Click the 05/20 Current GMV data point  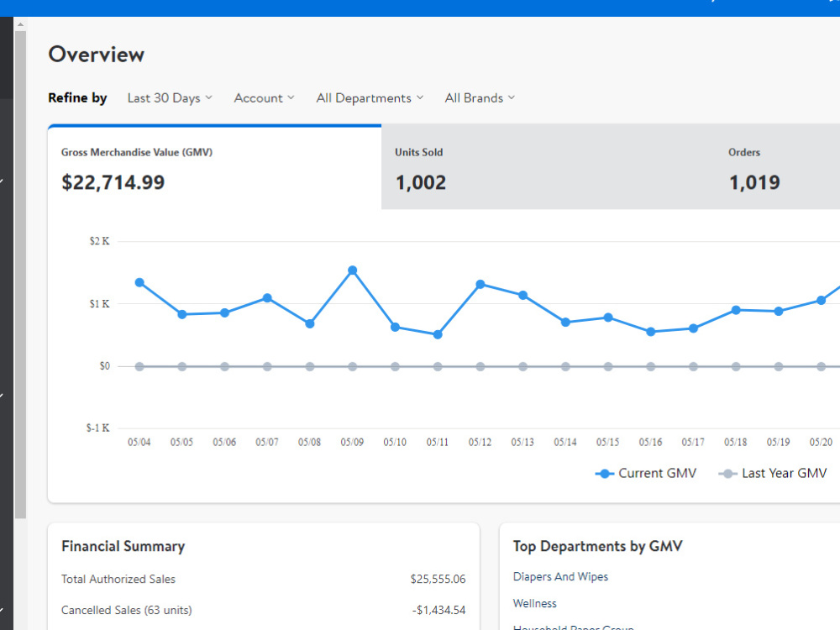tap(822, 301)
